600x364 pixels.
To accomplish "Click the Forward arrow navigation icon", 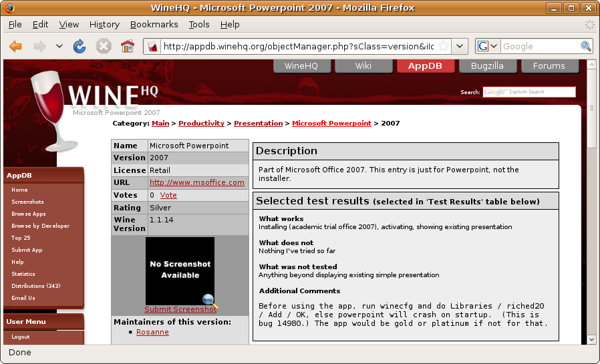I will [x=40, y=46].
